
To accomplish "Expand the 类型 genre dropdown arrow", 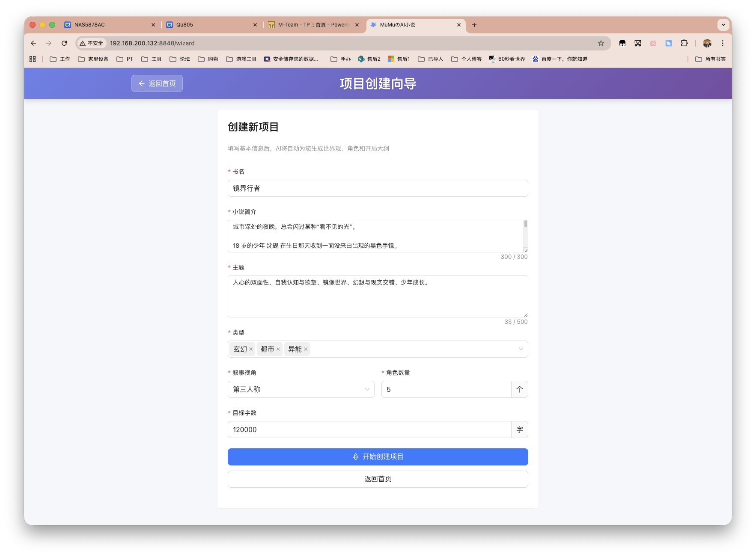I will [521, 349].
